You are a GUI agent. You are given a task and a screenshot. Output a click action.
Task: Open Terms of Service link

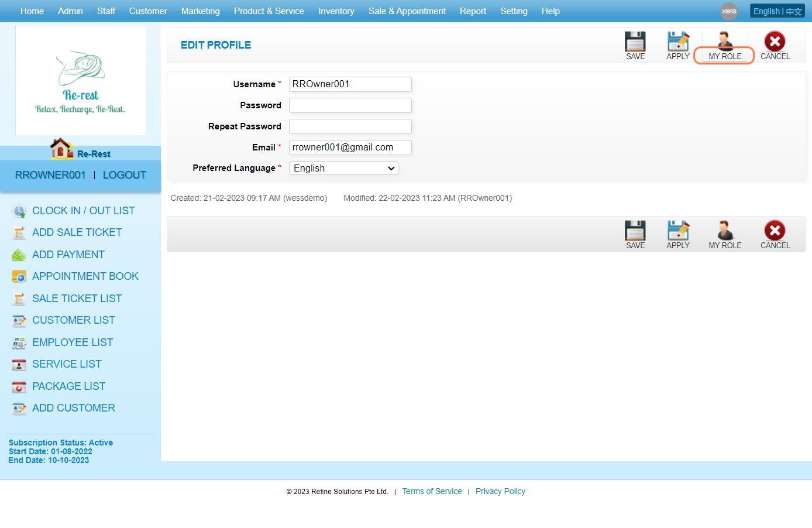(x=432, y=491)
